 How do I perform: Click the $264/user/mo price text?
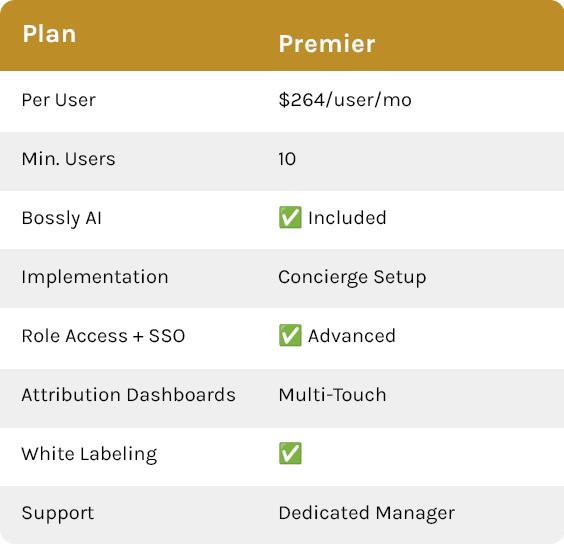tap(345, 100)
